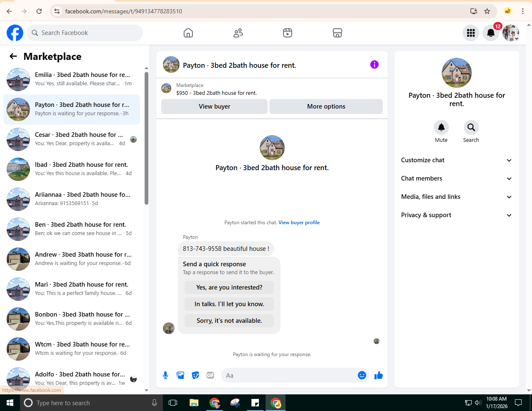Viewport: 532px width, 411px height.
Task: Open Chrome three-dot menu
Action: pyautogui.click(x=522, y=11)
